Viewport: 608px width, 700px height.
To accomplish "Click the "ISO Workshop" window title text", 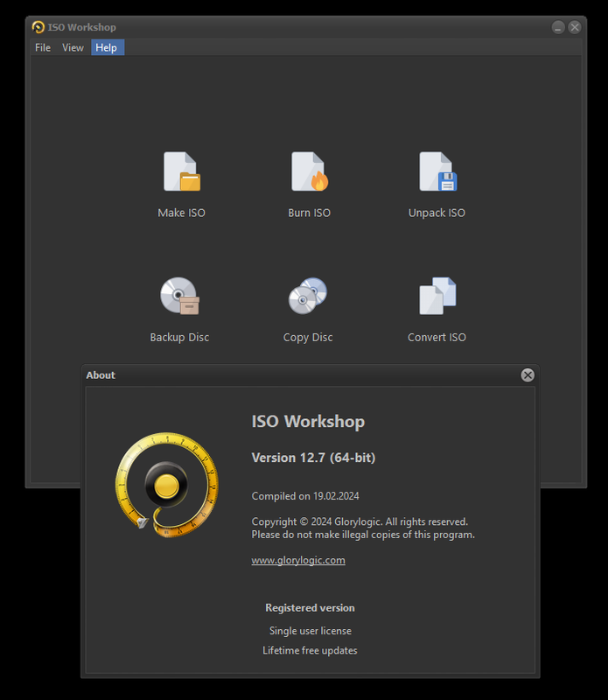I will click(82, 27).
